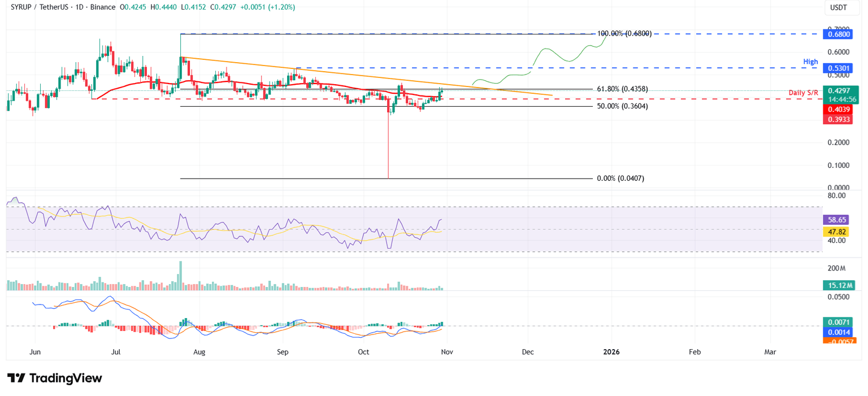868x396 pixels.
Task: Click the purple RSI value badge 58.65
Action: [x=837, y=219]
